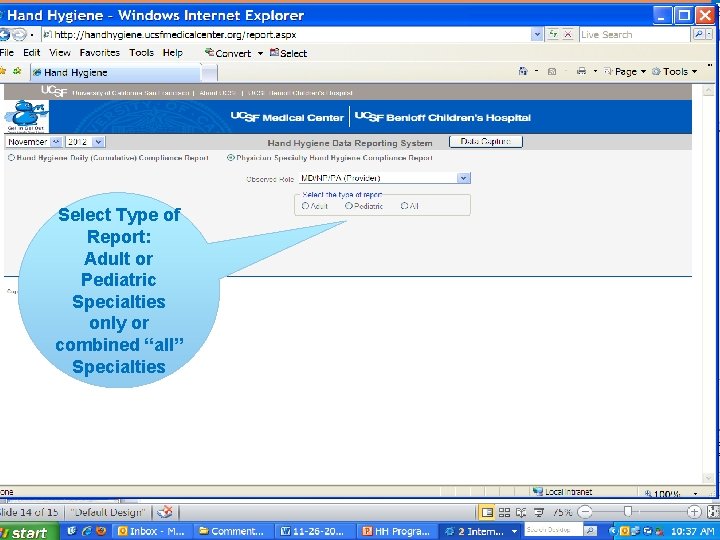The height and width of the screenshot is (540, 720).
Task: Click PowerPoint zoom out minus button
Action: (585, 512)
